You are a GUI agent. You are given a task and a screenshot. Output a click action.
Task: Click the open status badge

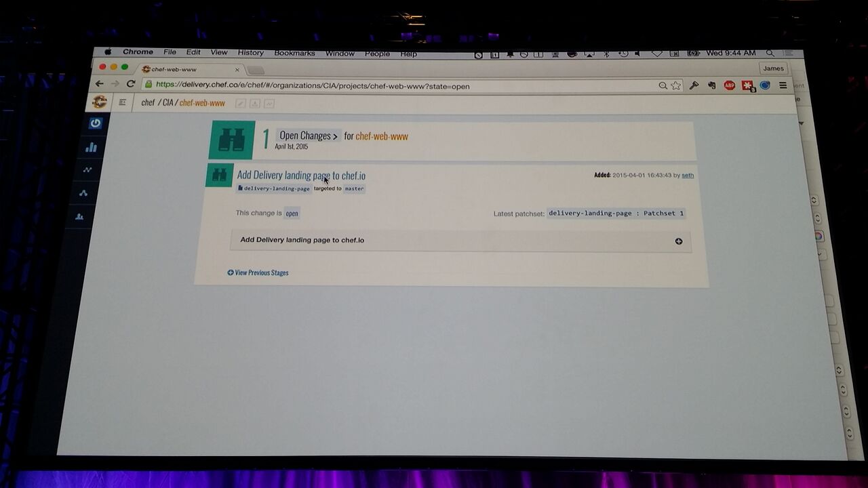coord(292,213)
